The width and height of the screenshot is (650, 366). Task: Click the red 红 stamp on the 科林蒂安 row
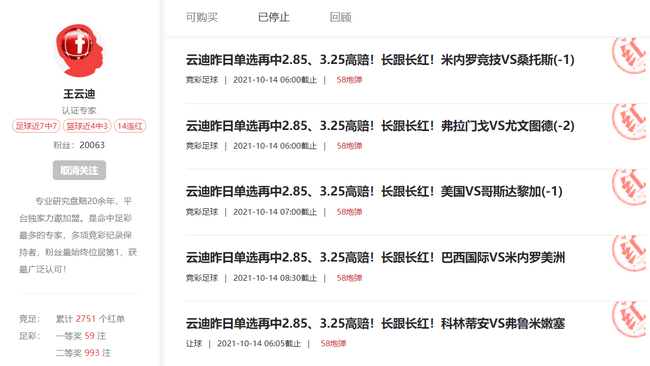click(629, 320)
